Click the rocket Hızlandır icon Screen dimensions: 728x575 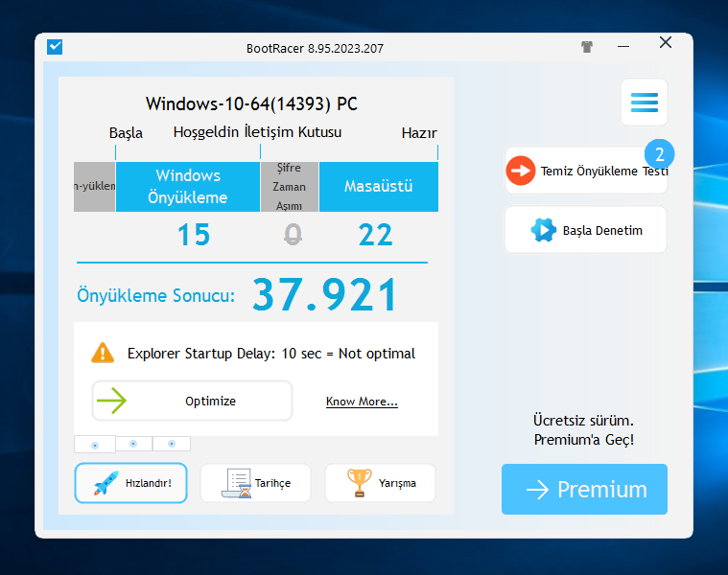coord(106,483)
